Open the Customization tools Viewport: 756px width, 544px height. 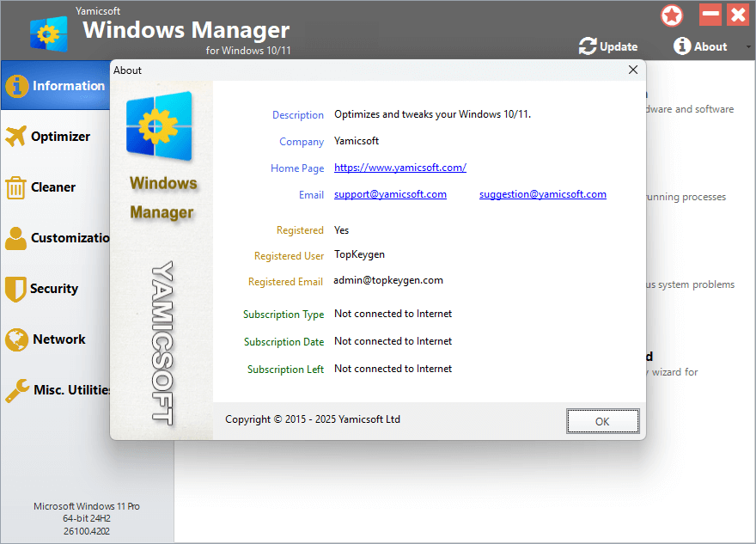click(x=17, y=237)
